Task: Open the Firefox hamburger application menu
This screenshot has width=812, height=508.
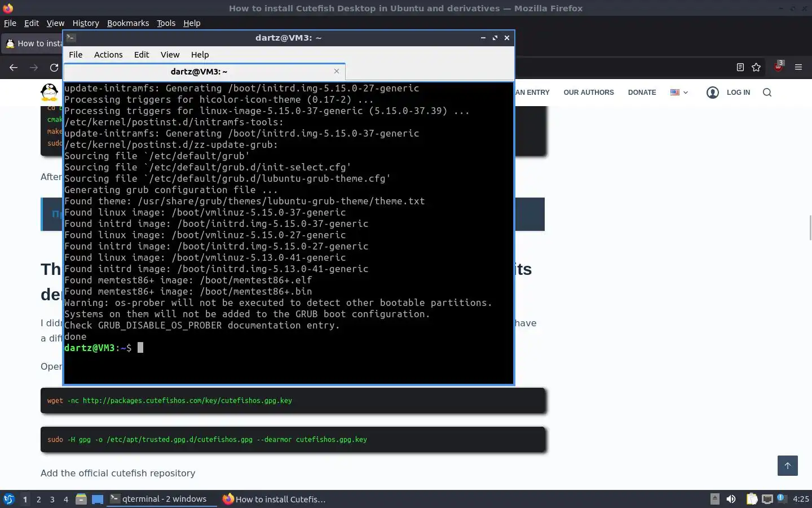Action: (798, 67)
